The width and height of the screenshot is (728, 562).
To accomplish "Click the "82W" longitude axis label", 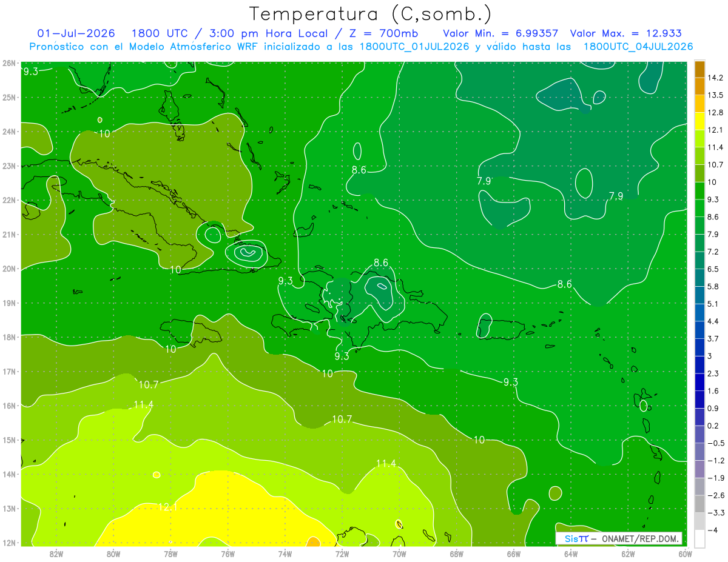I will click(56, 554).
